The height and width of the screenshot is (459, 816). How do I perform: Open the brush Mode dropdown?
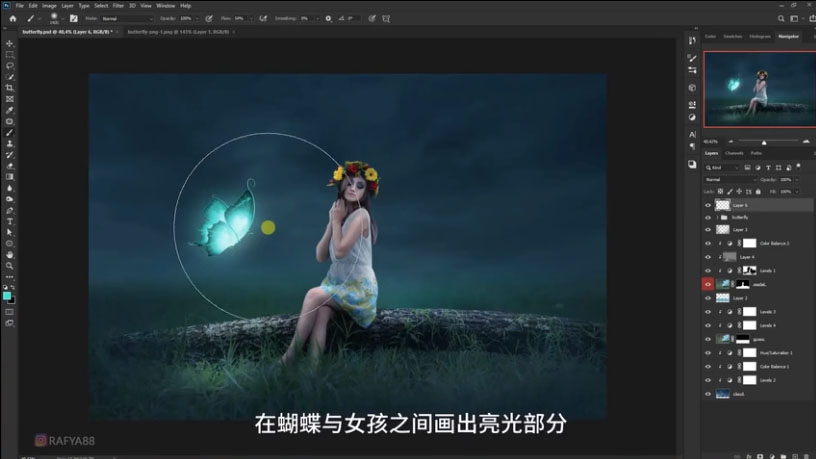[x=128, y=19]
